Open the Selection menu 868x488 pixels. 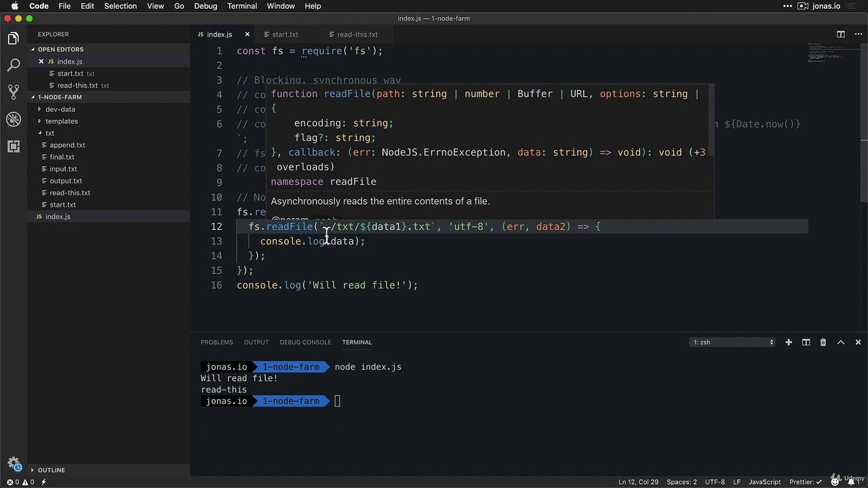point(120,6)
